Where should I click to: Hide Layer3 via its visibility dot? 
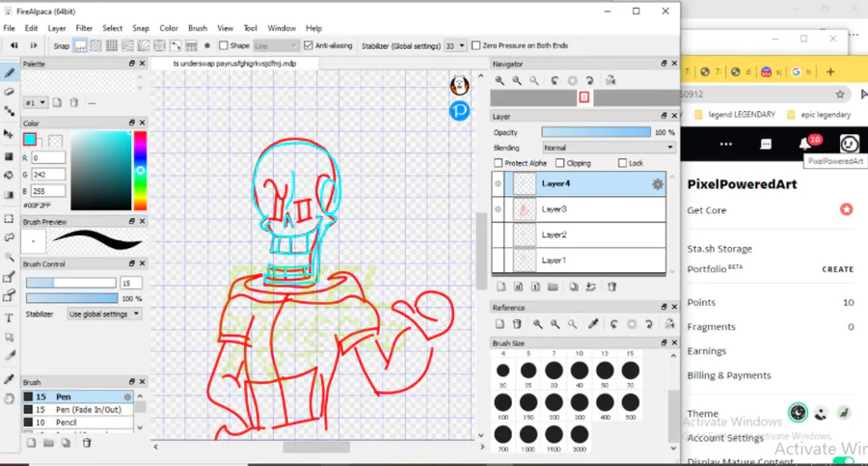coord(499,209)
